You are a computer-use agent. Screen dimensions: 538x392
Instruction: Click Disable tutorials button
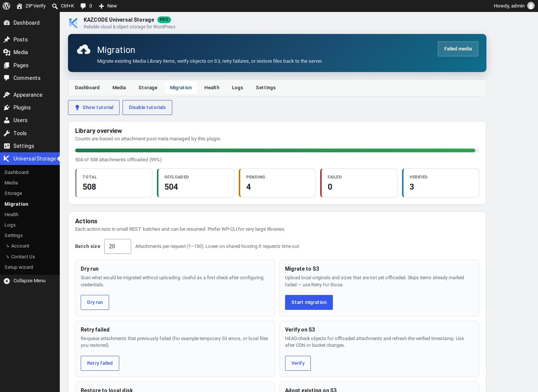click(x=147, y=108)
